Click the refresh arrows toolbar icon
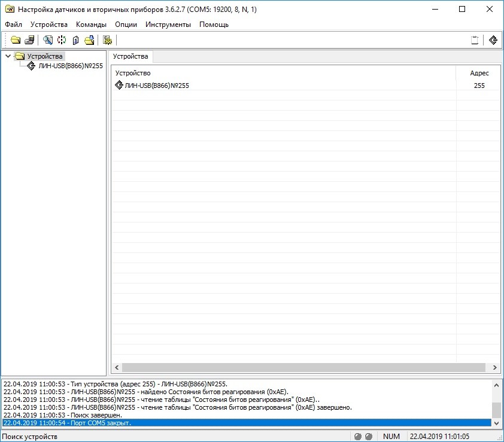The image size is (504, 442). [62, 40]
